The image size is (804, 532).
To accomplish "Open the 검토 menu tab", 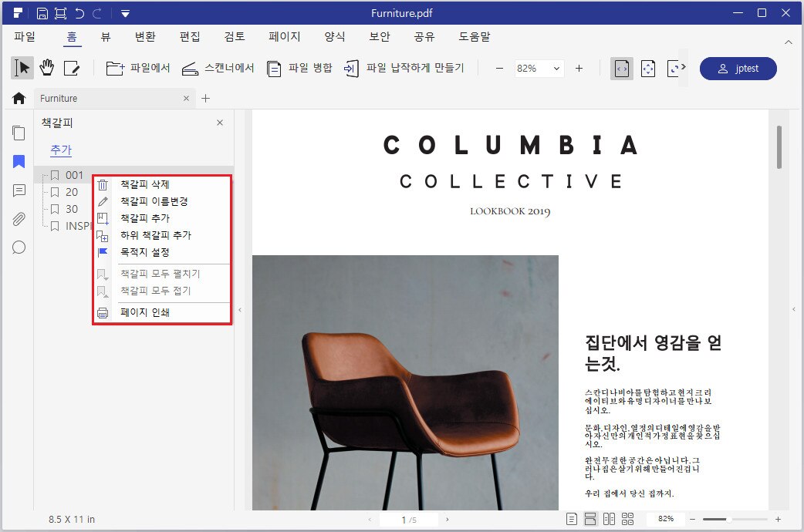I will [235, 37].
